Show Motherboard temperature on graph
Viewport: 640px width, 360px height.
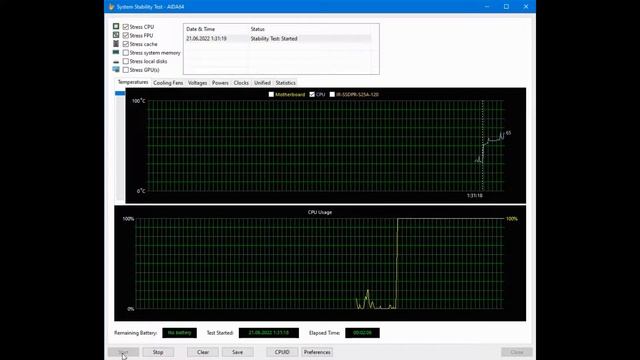pos(271,94)
